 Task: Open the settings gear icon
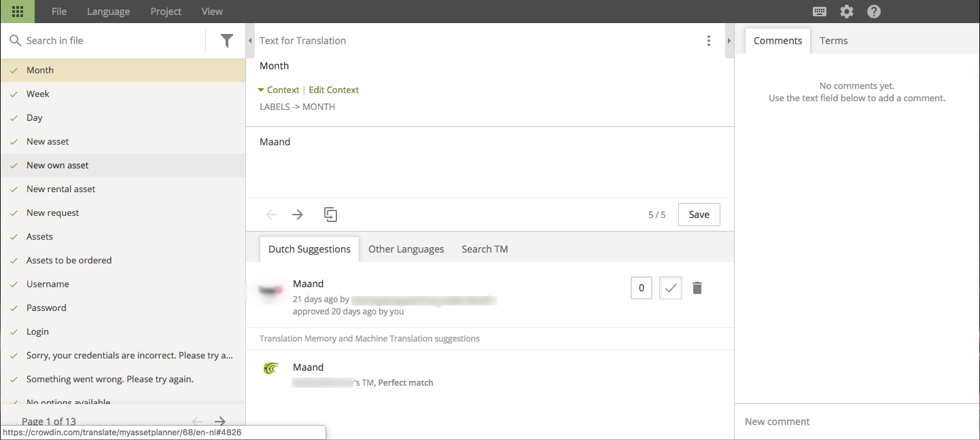pos(846,12)
